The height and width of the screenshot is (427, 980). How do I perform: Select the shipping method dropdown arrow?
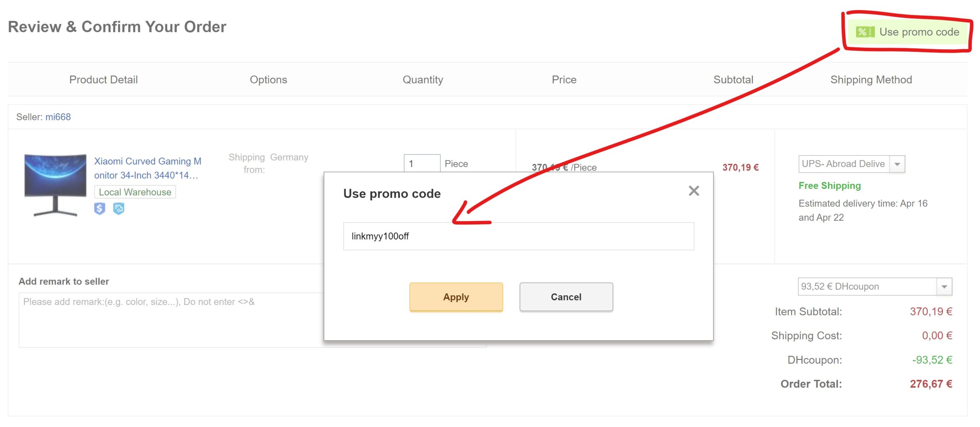tap(898, 164)
